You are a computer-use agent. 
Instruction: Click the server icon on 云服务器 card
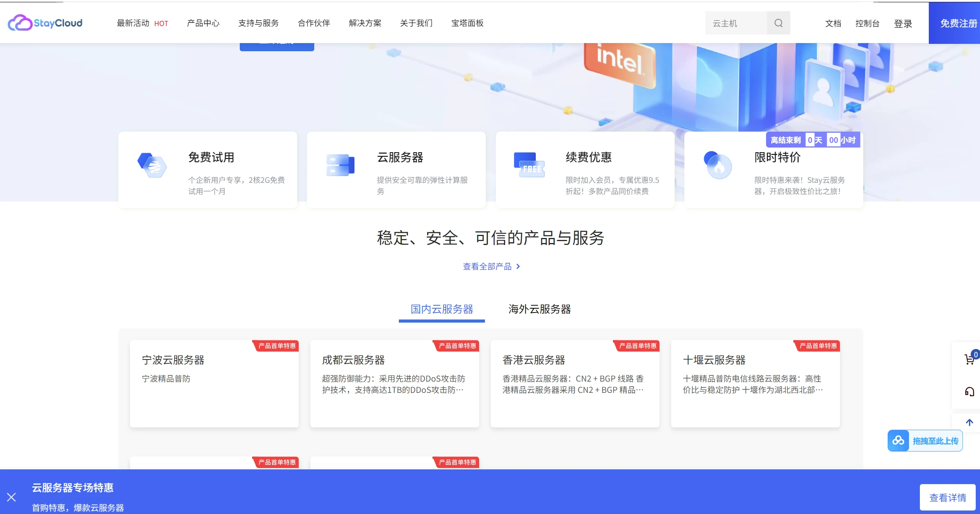(x=341, y=165)
